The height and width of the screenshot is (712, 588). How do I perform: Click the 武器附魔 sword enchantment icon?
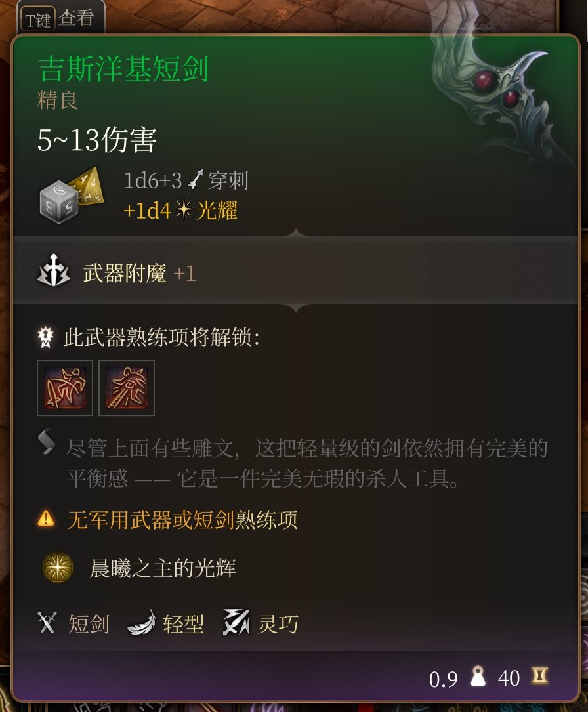54,270
